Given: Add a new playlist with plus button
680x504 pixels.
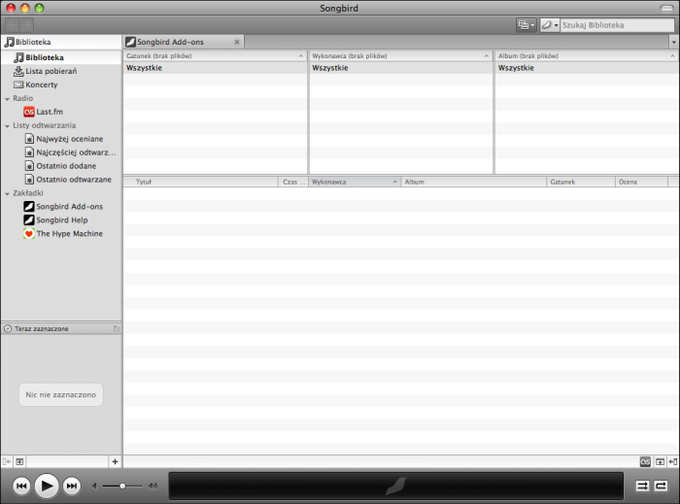Looking at the screenshot, I should pyautogui.click(x=115, y=461).
